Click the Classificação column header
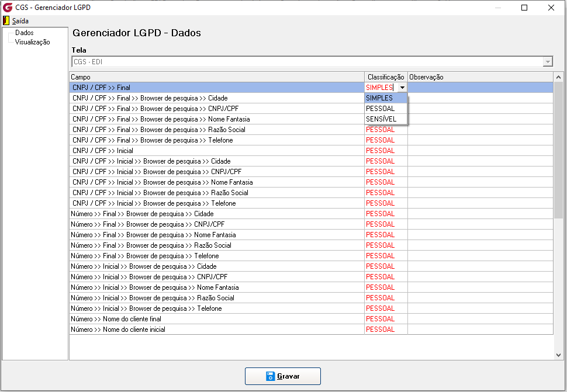567x392 pixels. point(386,77)
